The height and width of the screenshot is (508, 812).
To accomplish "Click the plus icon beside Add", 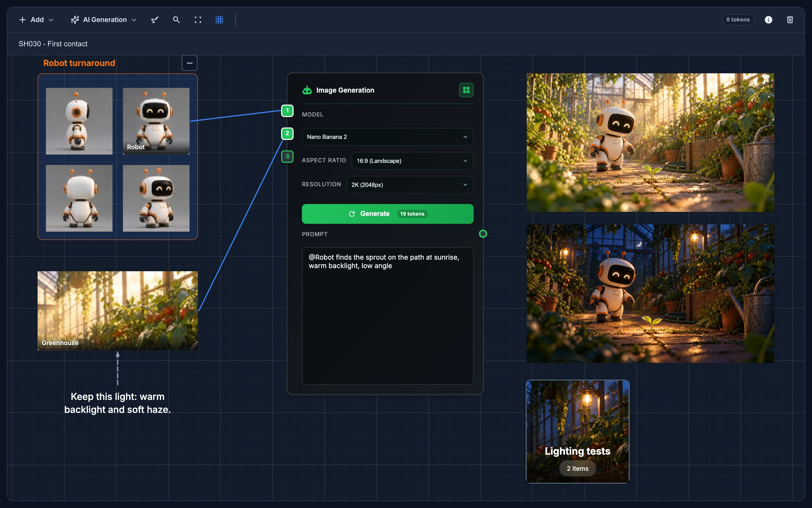I will (23, 20).
